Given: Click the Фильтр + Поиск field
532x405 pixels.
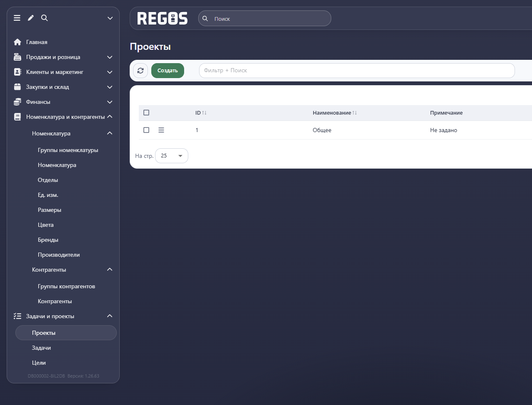Looking at the screenshot, I should coord(357,71).
